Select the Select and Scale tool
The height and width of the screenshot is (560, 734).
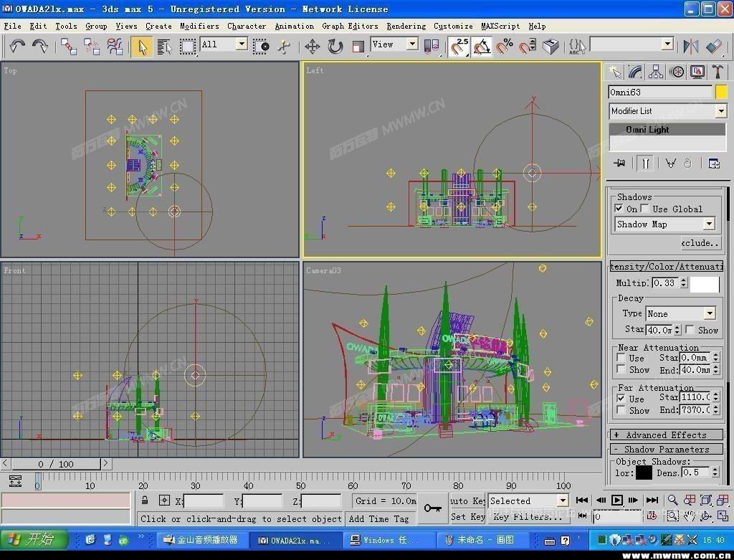[358, 47]
